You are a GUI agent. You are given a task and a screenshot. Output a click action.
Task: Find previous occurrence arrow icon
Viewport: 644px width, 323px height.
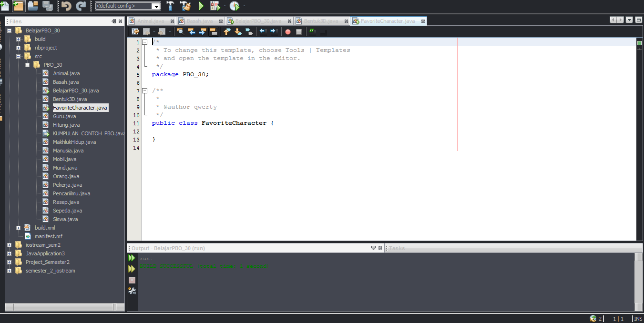click(192, 31)
